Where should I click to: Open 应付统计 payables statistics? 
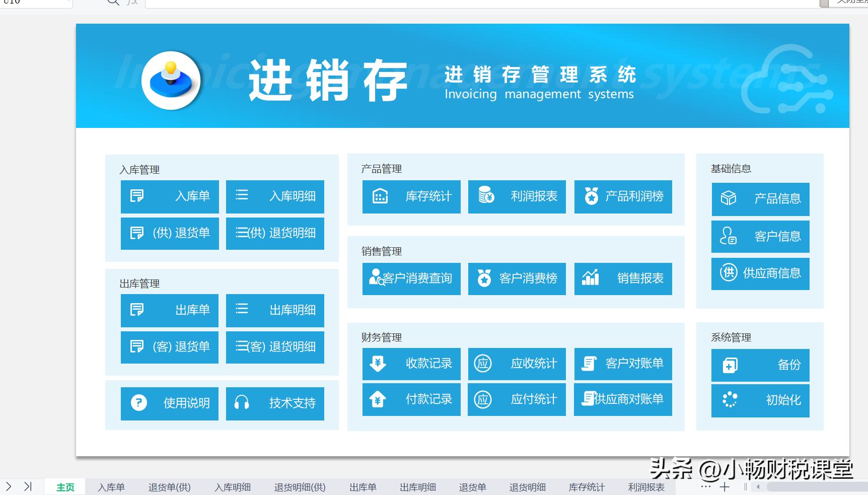[x=517, y=399]
